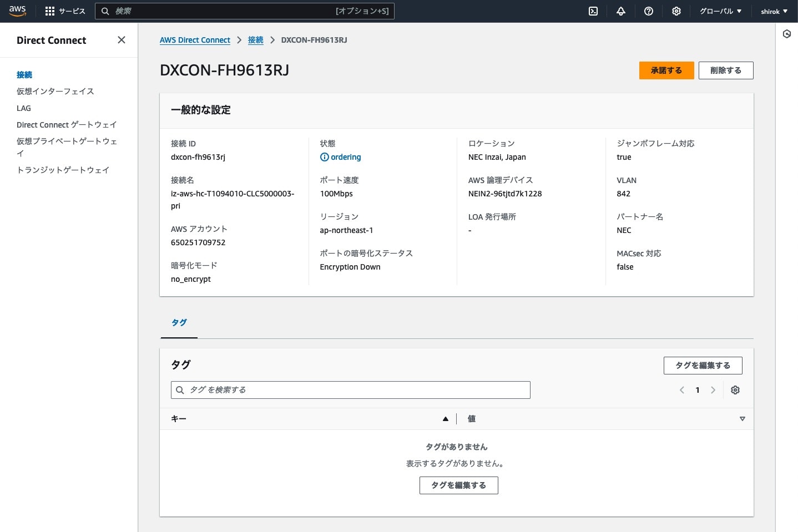Click the ordering status info icon
798x532 pixels.
pos(325,157)
